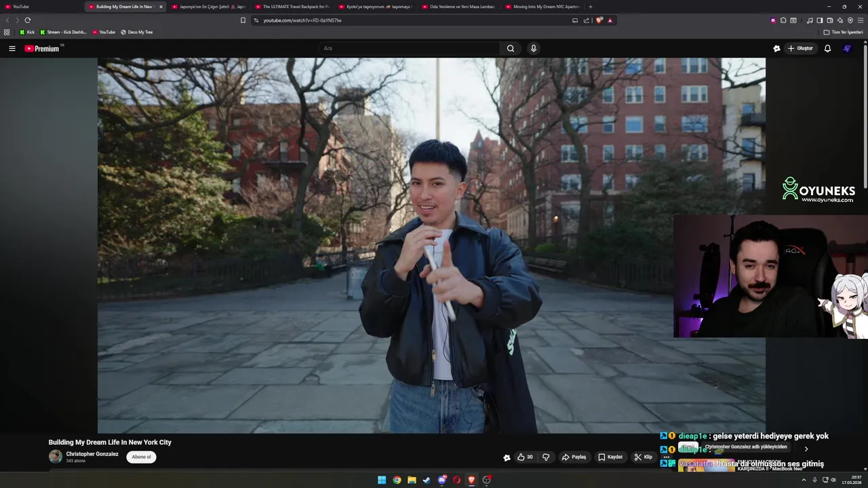Open Brave Shields lion icon

[599, 20]
